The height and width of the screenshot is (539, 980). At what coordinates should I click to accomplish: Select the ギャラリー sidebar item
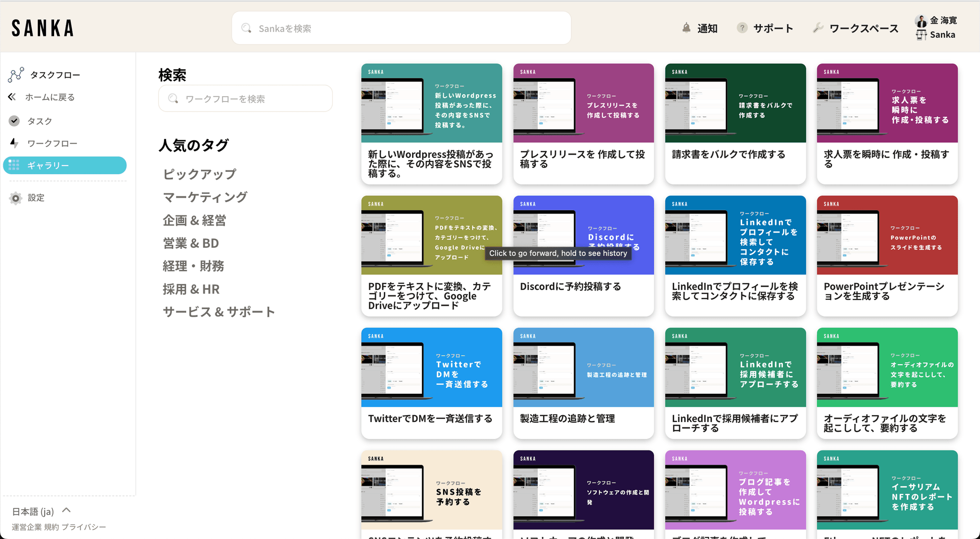pyautogui.click(x=65, y=165)
